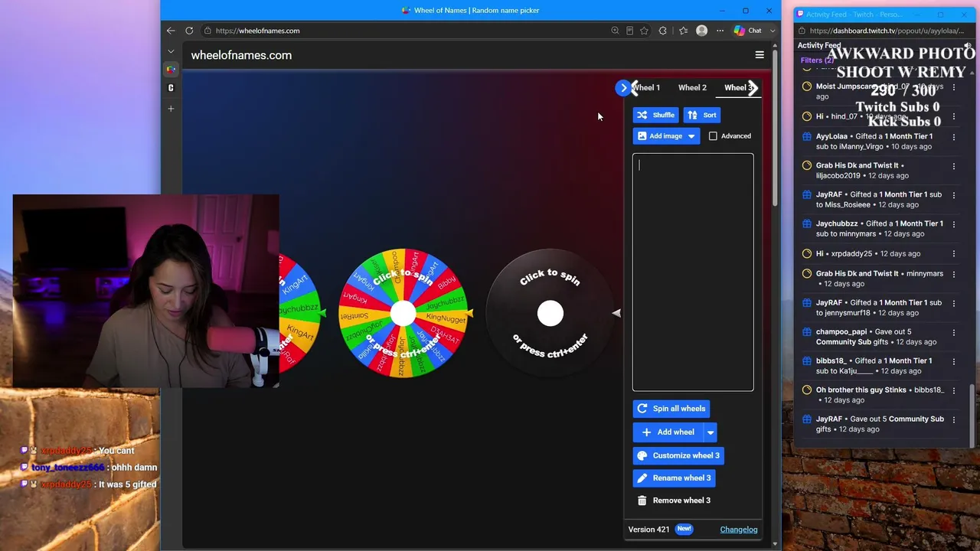
Task: Open options for JayRAF gift to jennysmurf18
Action: (954, 303)
